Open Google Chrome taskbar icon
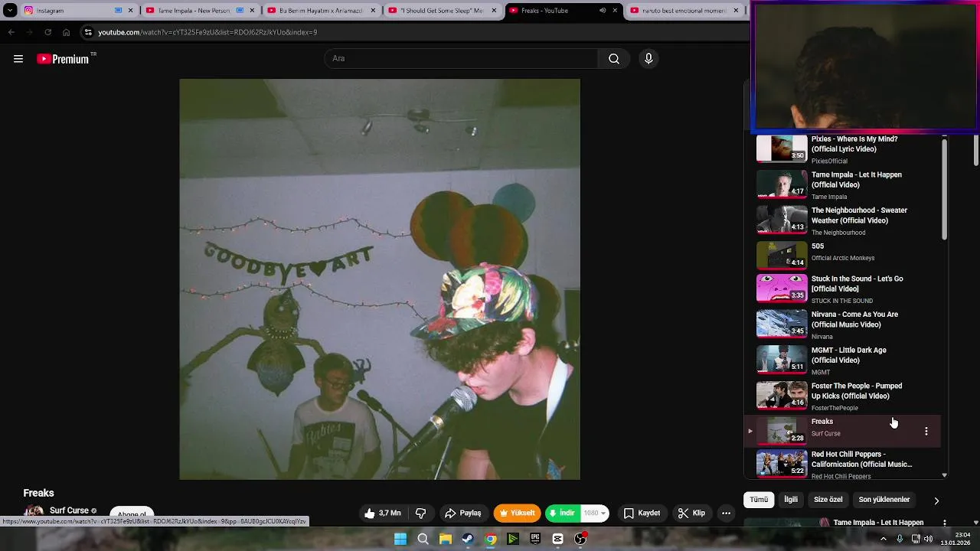 pos(490,539)
